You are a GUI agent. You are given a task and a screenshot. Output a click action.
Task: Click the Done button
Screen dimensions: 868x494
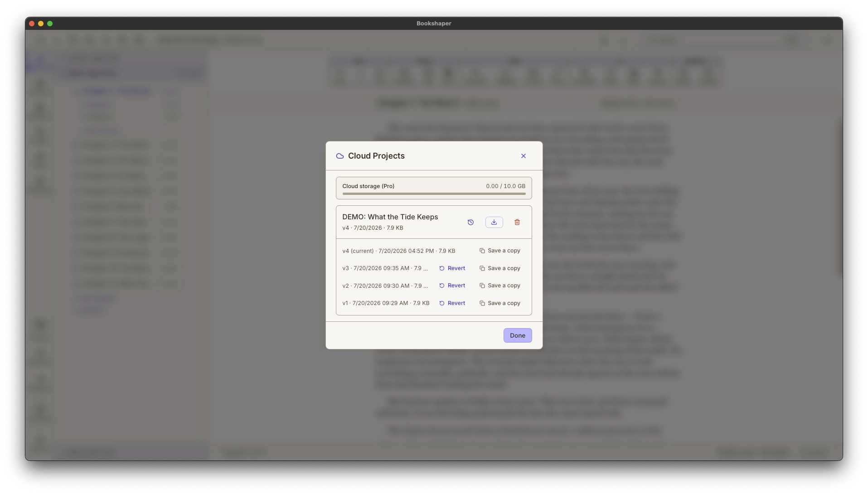click(518, 335)
